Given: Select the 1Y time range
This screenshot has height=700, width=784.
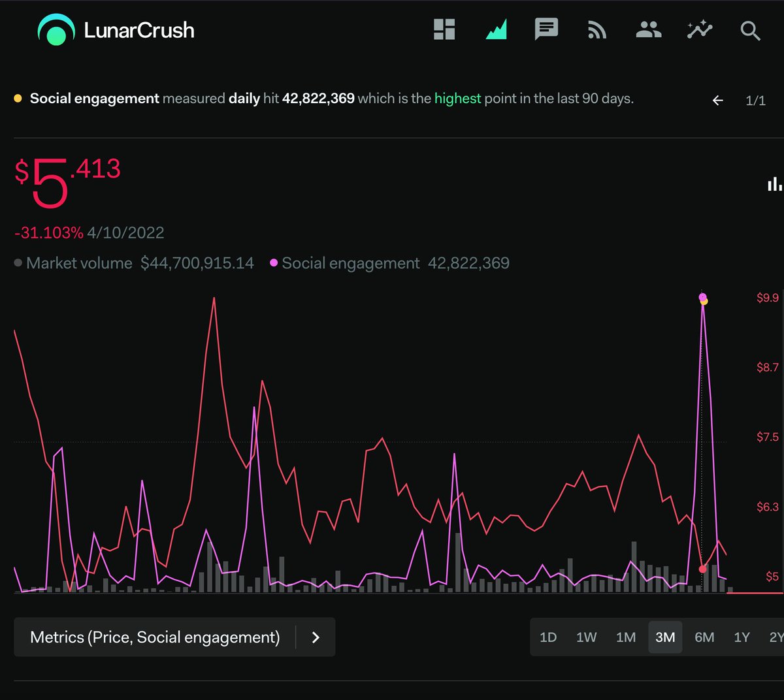Looking at the screenshot, I should [x=741, y=637].
